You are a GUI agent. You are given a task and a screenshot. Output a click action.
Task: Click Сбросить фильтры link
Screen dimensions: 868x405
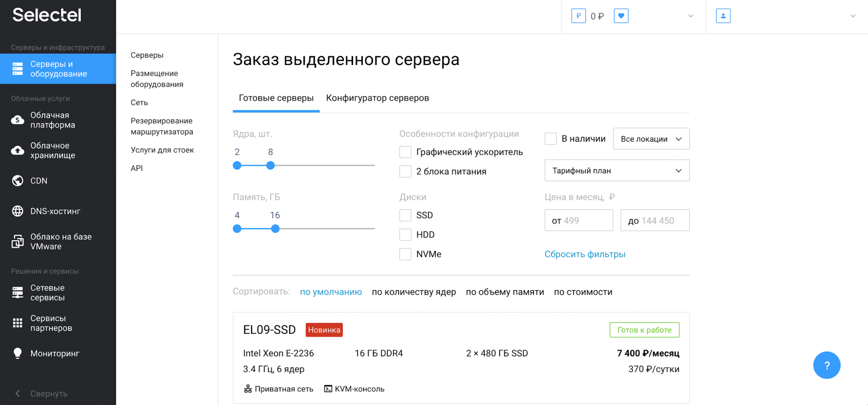[x=584, y=254]
